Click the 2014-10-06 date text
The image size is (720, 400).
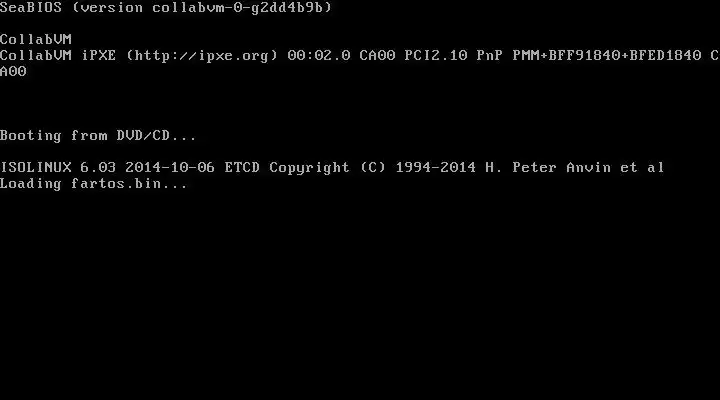tap(170, 168)
